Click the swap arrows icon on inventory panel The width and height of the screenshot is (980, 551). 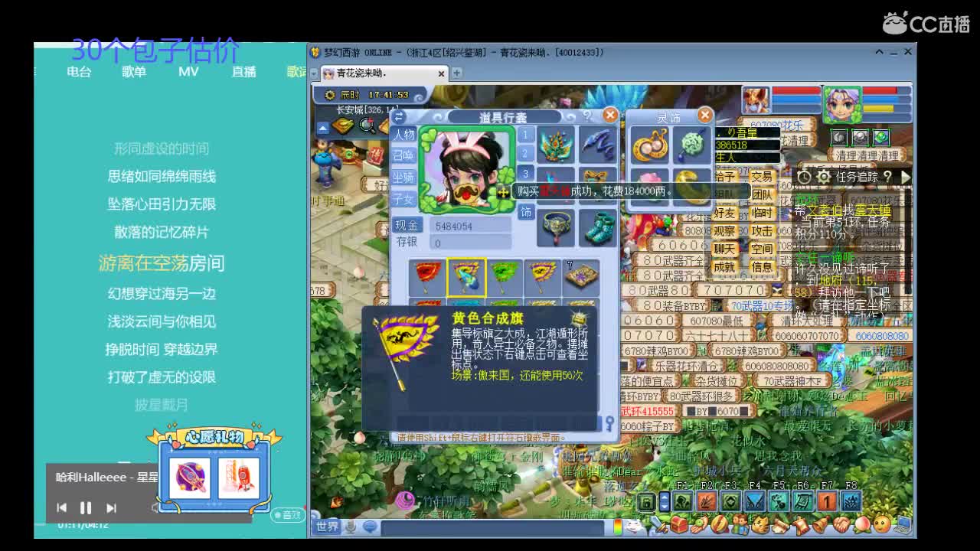coord(399,116)
